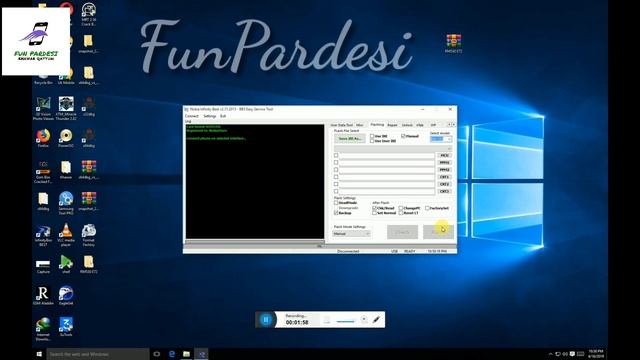The height and width of the screenshot is (360, 640).
Task: Enable the ChangePC checkbox
Action: 401,208
